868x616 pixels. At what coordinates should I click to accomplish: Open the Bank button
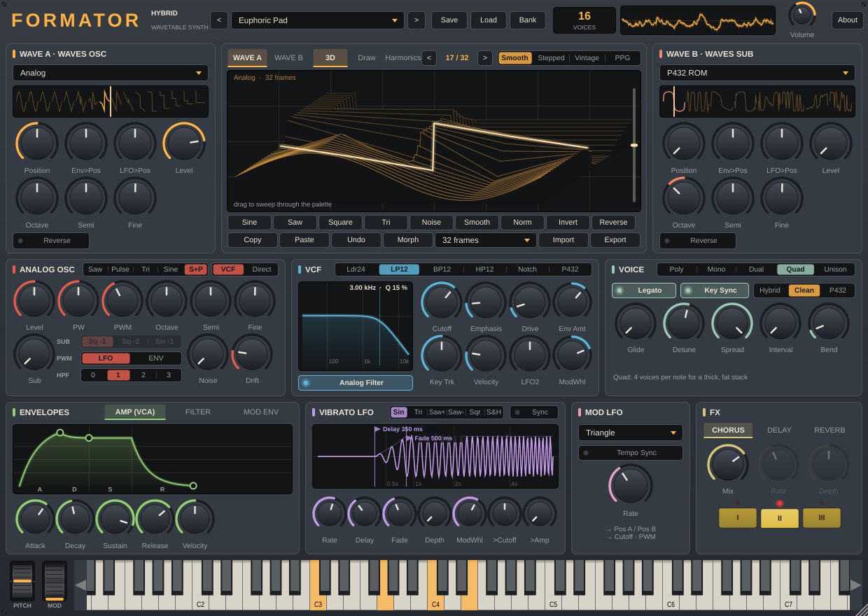point(528,20)
